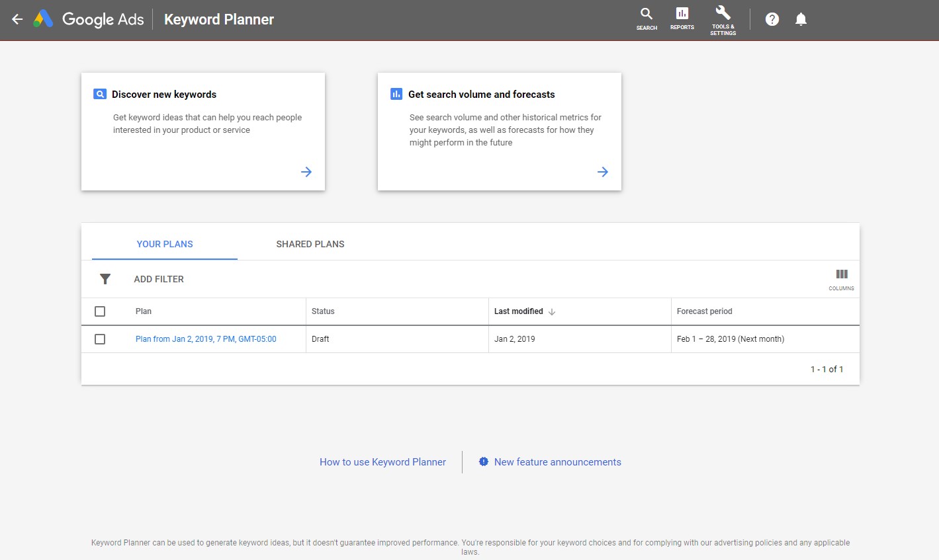Sort by the Forecast period column header
This screenshot has height=560, width=939.
pyautogui.click(x=704, y=311)
